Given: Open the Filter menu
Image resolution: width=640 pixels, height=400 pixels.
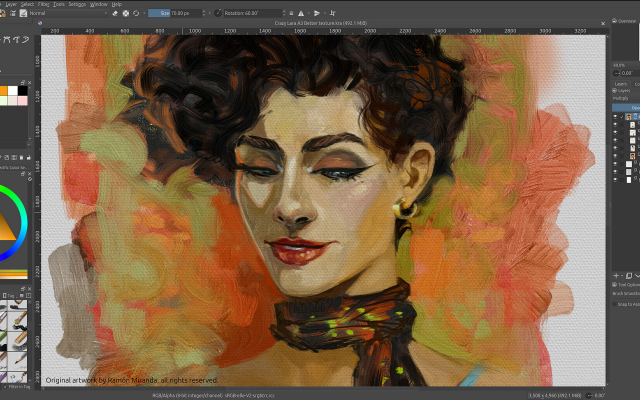Looking at the screenshot, I should click(x=43, y=4).
